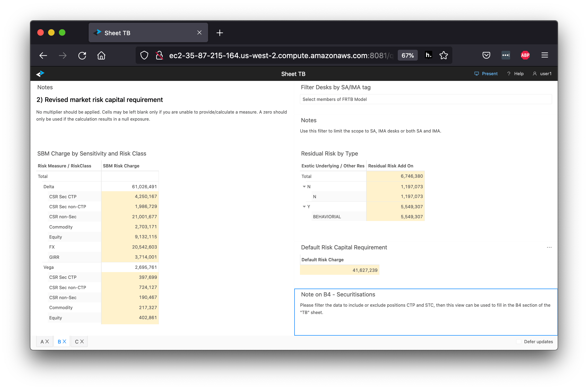The width and height of the screenshot is (588, 390).
Task: Click the Residual Risk Total value 6,746,380
Action: [x=412, y=176]
